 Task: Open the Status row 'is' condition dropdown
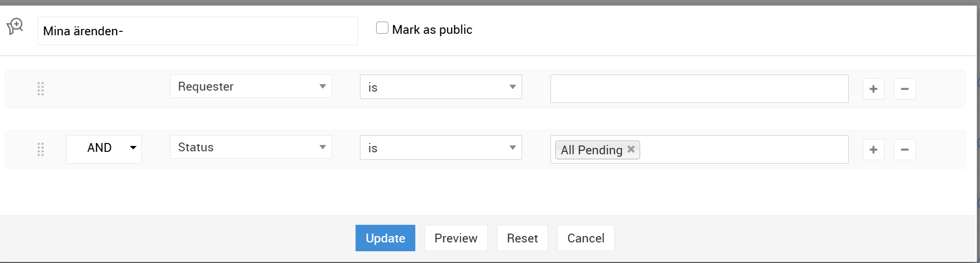[441, 148]
